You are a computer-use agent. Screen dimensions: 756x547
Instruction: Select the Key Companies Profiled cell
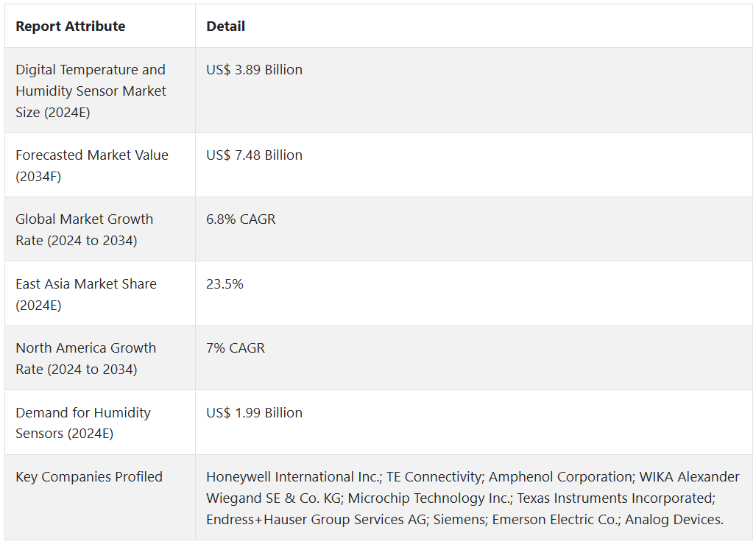click(x=89, y=477)
